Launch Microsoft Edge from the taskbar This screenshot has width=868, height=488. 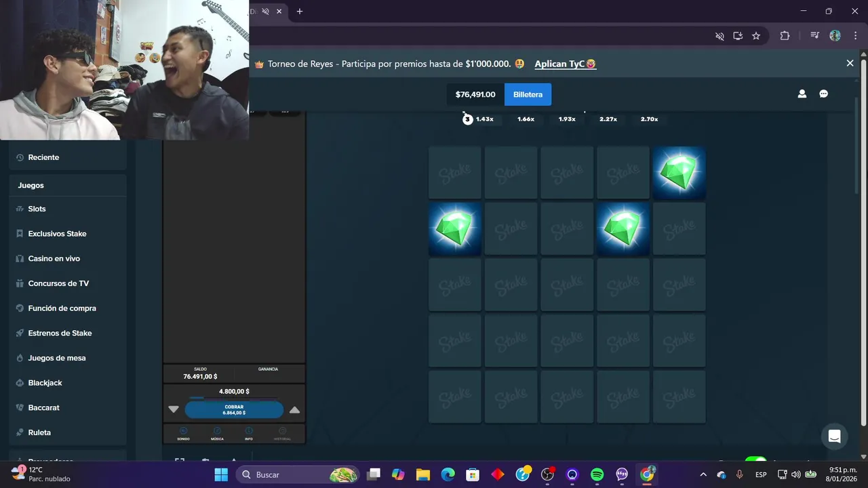coord(448,474)
